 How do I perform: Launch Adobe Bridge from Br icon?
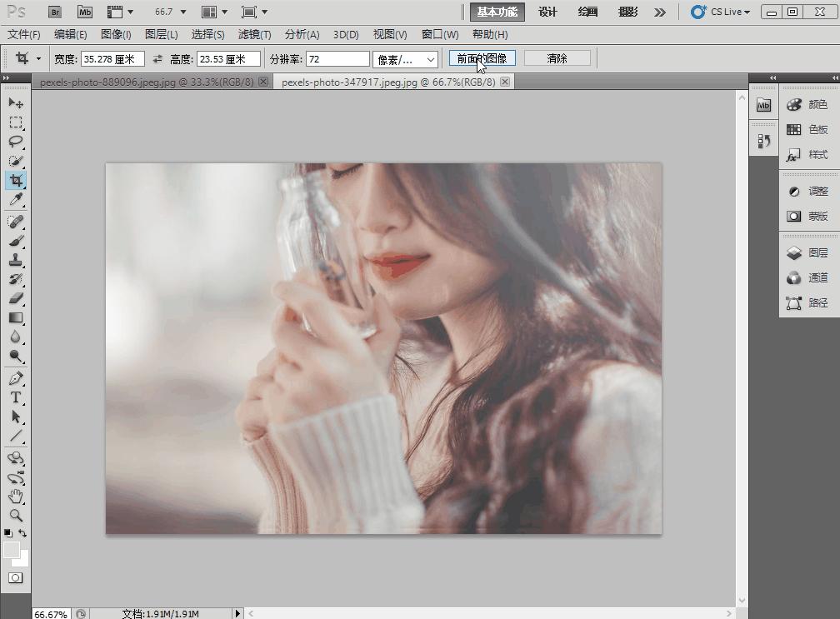(x=55, y=12)
